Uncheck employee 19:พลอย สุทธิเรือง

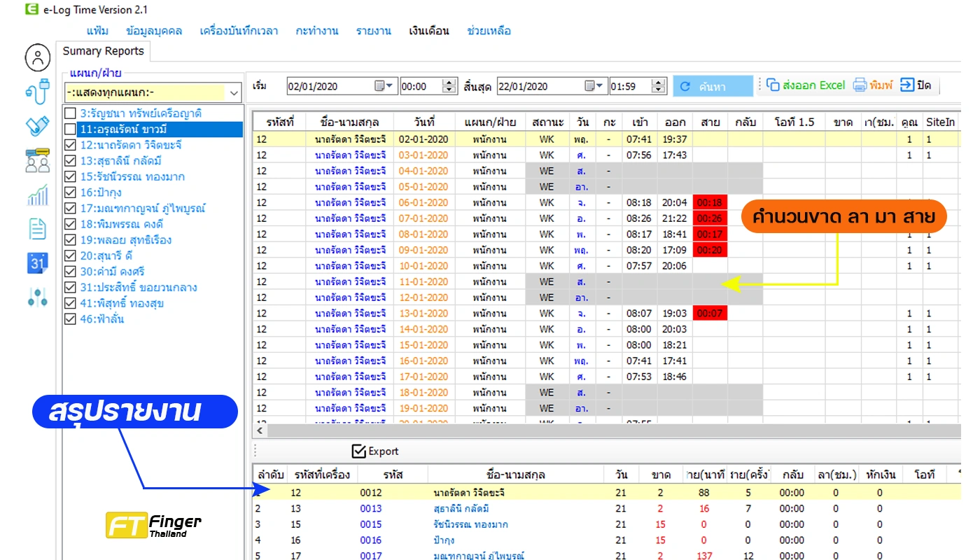[x=70, y=240]
